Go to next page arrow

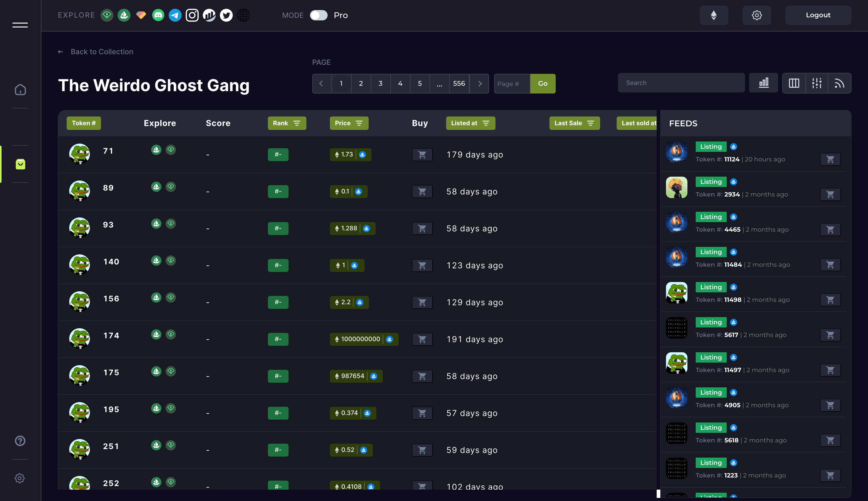479,84
